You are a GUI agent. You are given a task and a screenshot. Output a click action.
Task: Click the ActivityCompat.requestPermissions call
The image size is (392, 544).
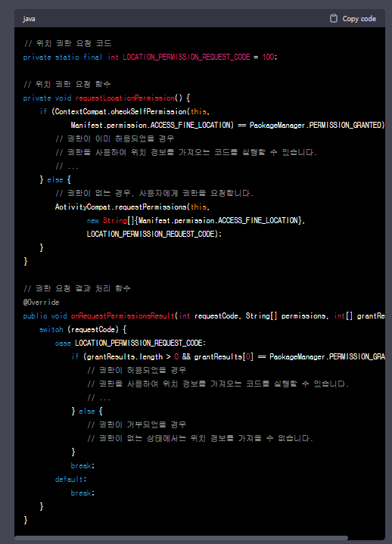point(120,207)
